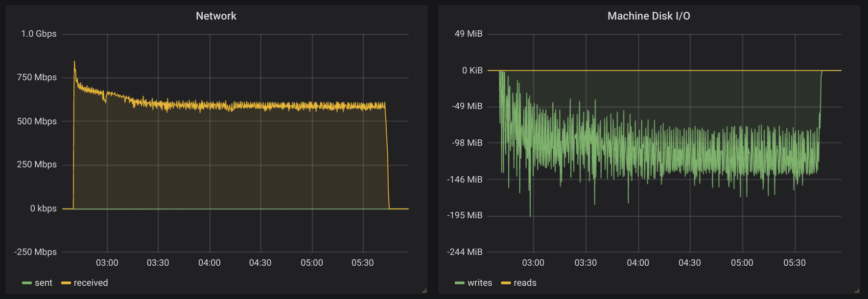Screen dimensions: 868x299
Task: Click the -244 MiB axis label
Action: (465, 252)
